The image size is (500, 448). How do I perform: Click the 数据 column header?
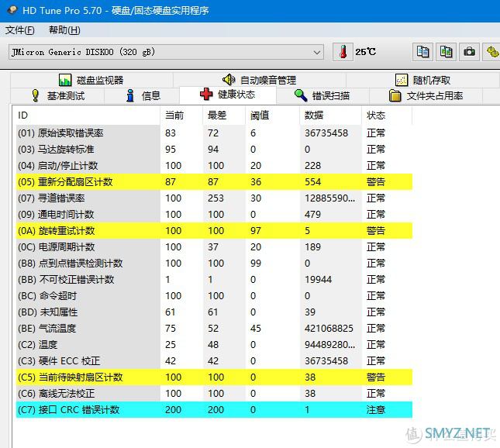pos(330,115)
